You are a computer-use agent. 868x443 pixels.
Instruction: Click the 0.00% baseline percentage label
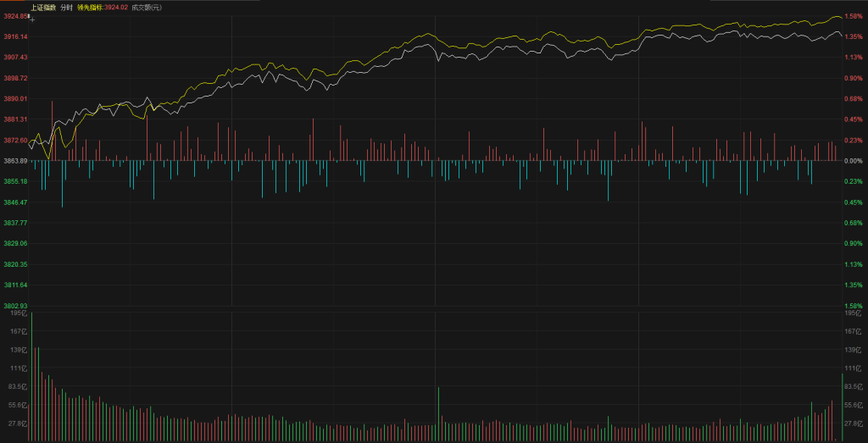pos(854,161)
